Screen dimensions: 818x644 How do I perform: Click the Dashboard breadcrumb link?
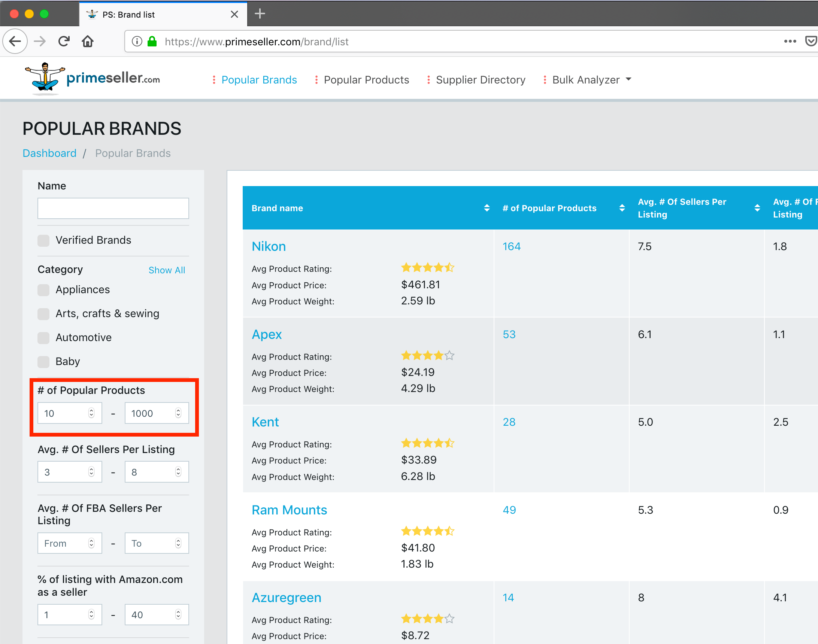click(49, 153)
